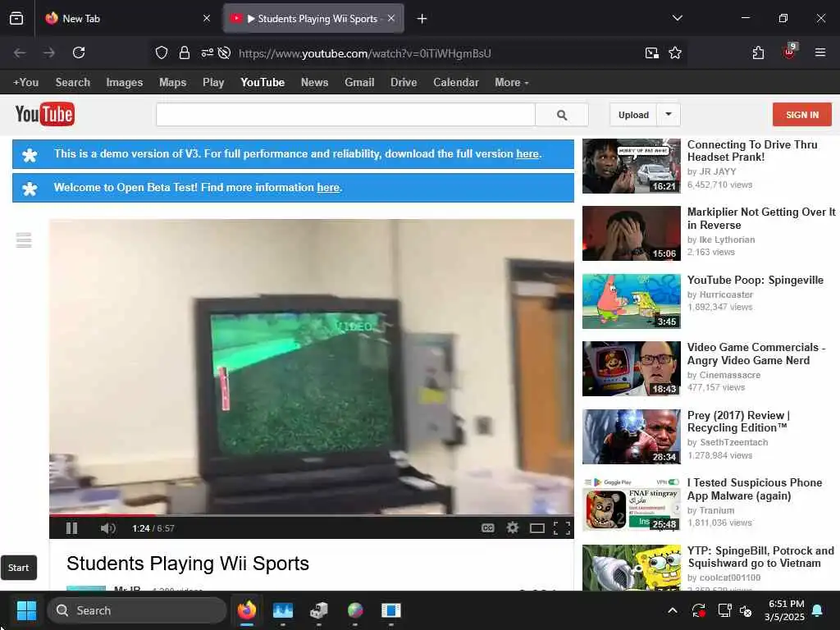Switch to the New Tab browser tab
The height and width of the screenshot is (630, 840).
pyautogui.click(x=127, y=19)
